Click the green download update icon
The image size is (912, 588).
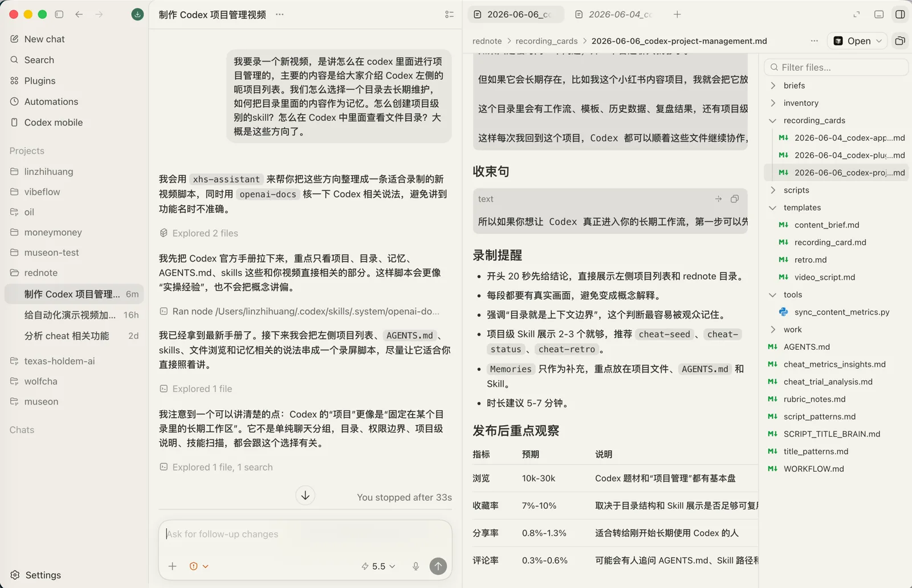pyautogui.click(x=137, y=14)
